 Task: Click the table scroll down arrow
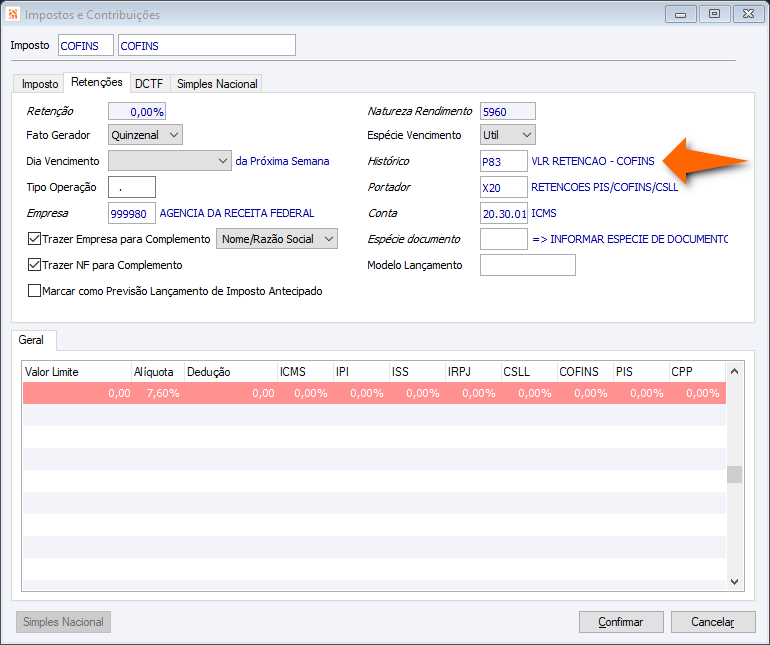point(735,582)
